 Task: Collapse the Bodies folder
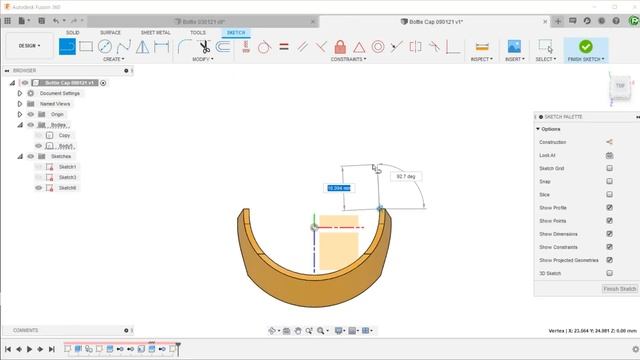pos(20,125)
